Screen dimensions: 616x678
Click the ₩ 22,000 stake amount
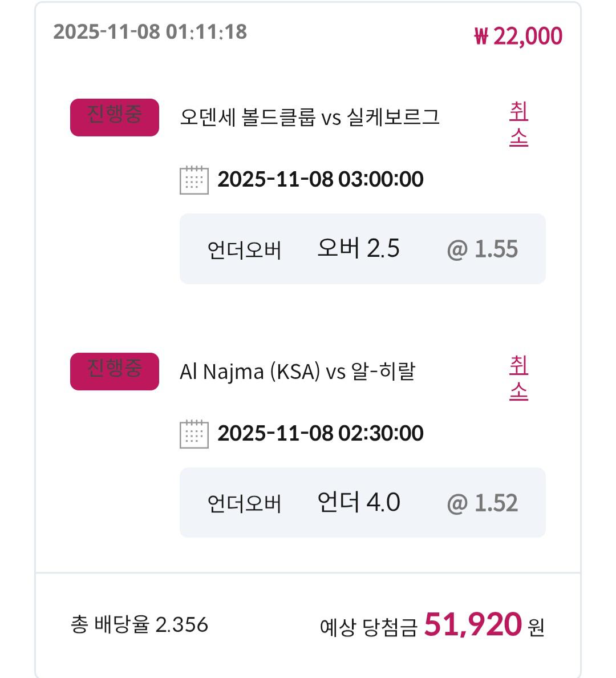[518, 36]
